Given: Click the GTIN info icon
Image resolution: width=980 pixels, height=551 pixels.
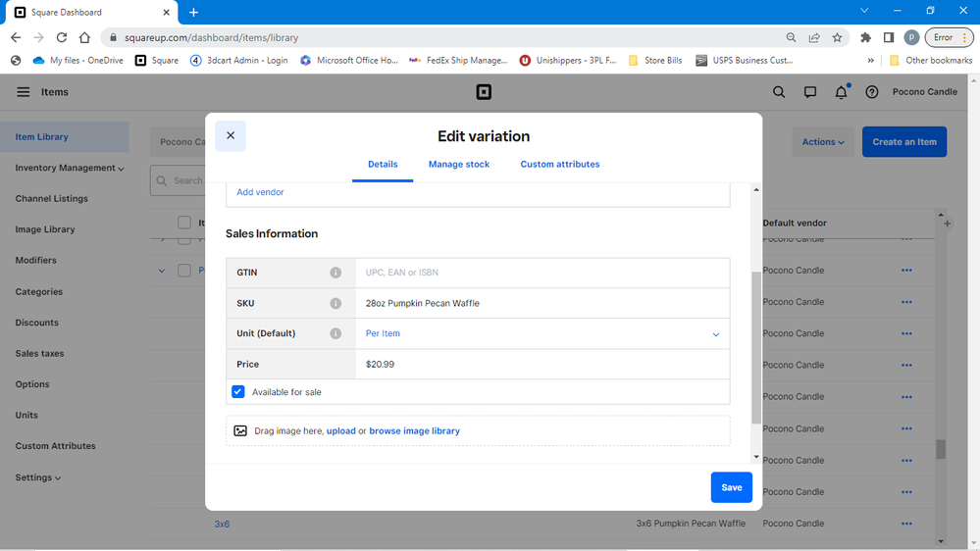Looking at the screenshot, I should tap(335, 273).
